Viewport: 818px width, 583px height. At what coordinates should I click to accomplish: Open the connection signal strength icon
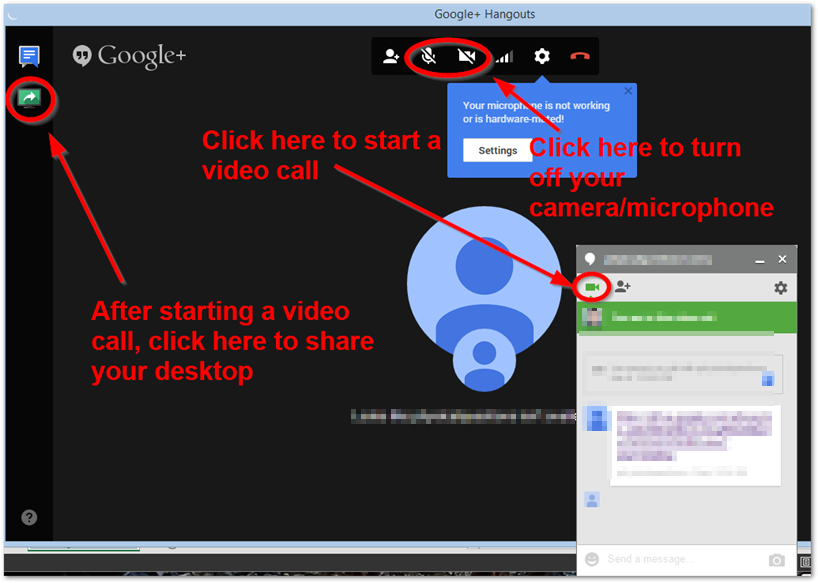tap(504, 57)
